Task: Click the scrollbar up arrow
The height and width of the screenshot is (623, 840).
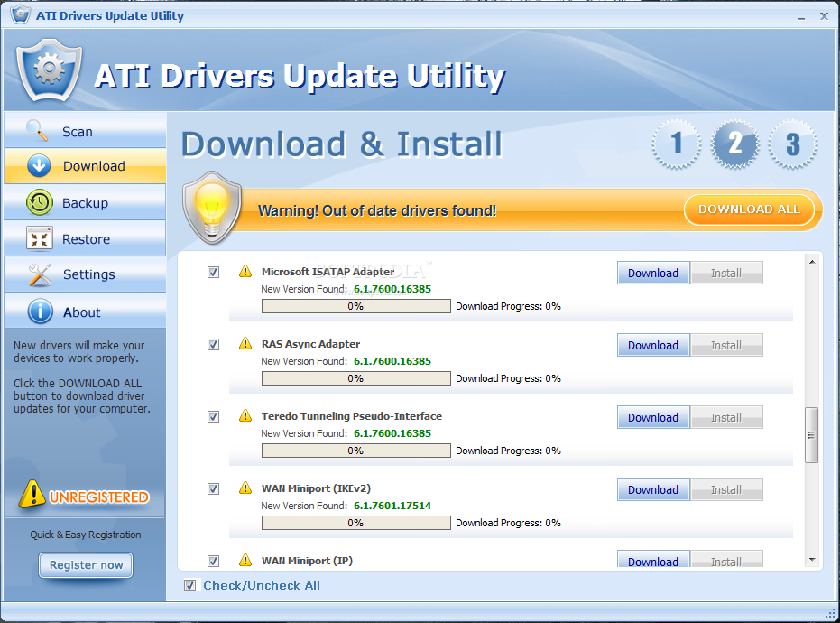Action: (812, 262)
